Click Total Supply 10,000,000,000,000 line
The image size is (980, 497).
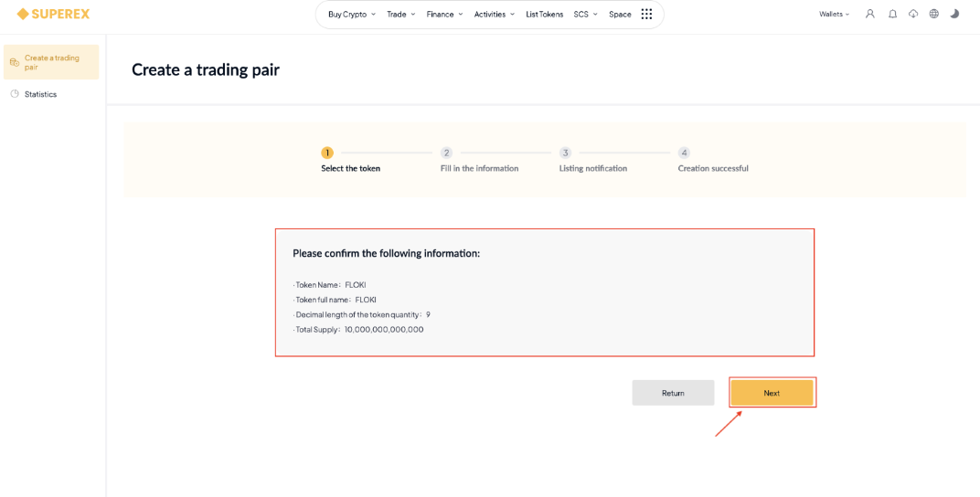coord(358,330)
